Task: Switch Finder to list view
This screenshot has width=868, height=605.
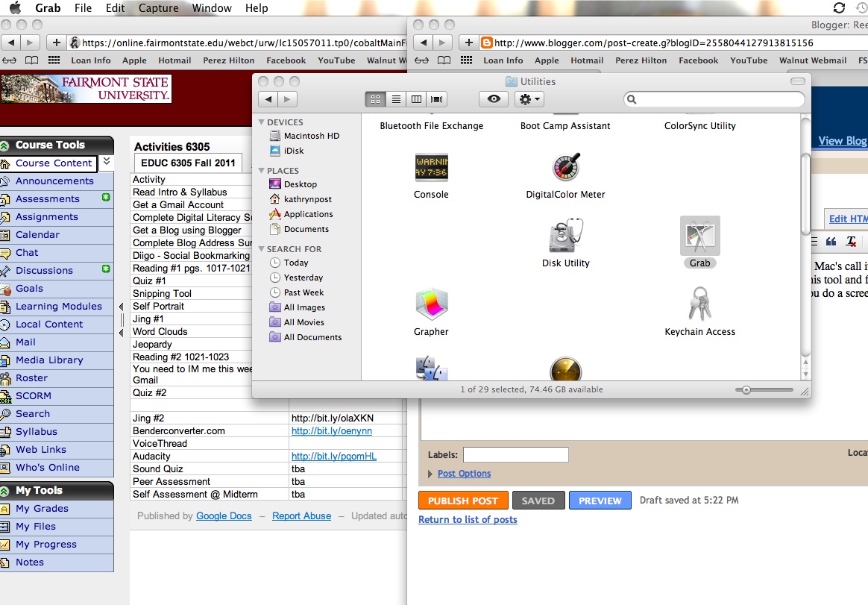Action: 397,99
